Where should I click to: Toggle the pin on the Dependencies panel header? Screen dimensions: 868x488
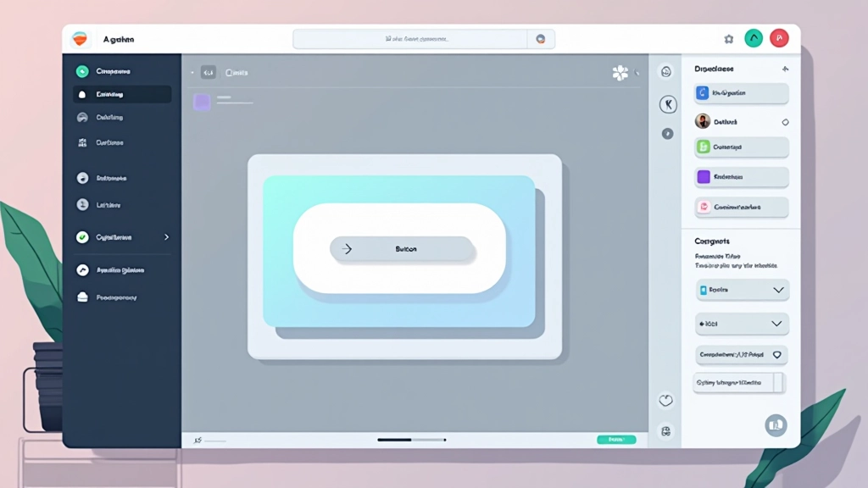coord(785,69)
